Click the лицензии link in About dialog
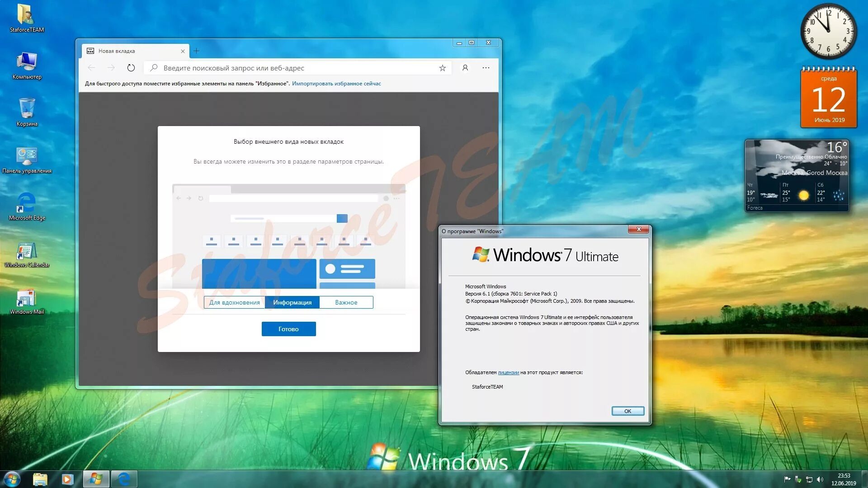 pos(508,372)
